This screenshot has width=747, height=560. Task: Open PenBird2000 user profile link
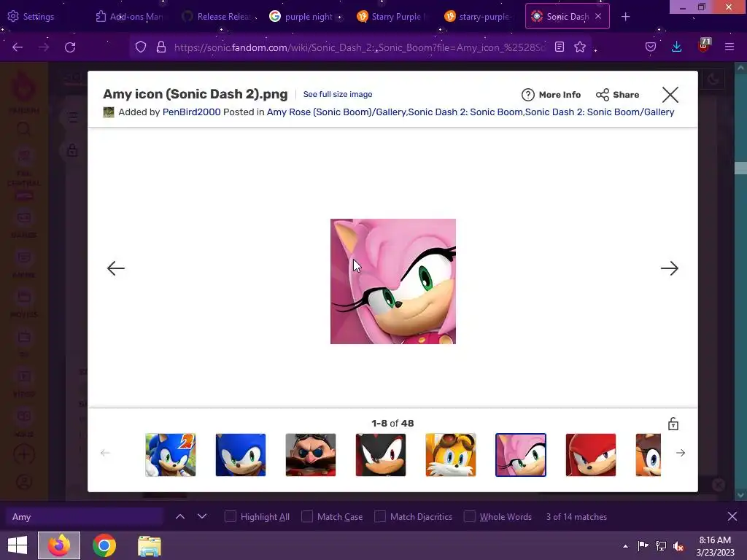click(x=192, y=112)
